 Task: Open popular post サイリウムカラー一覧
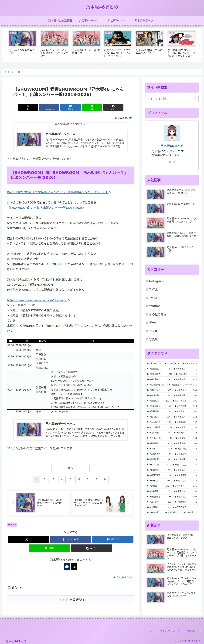point(172,252)
